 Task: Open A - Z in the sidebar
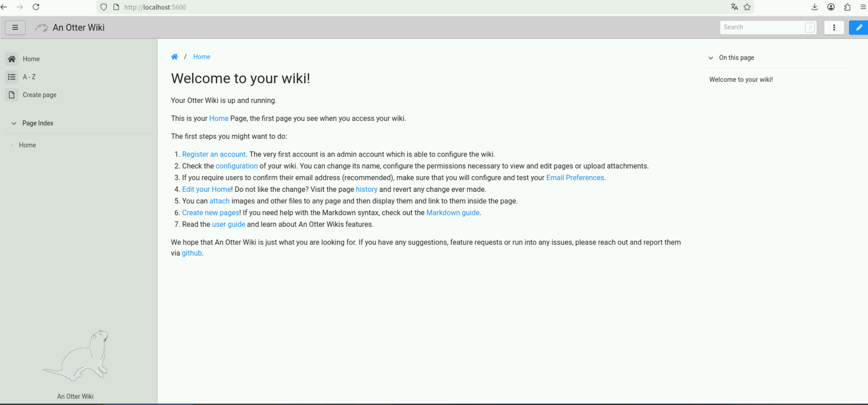coord(29,77)
